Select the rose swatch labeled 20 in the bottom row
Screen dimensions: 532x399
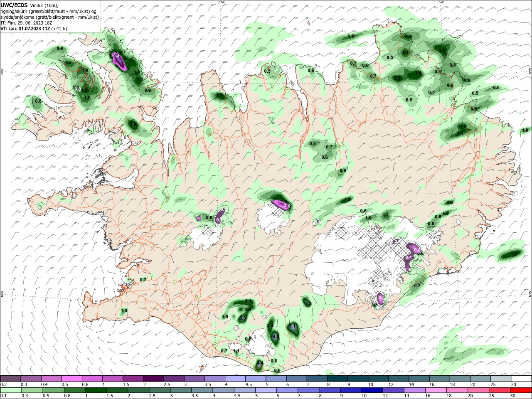[x=478, y=390]
